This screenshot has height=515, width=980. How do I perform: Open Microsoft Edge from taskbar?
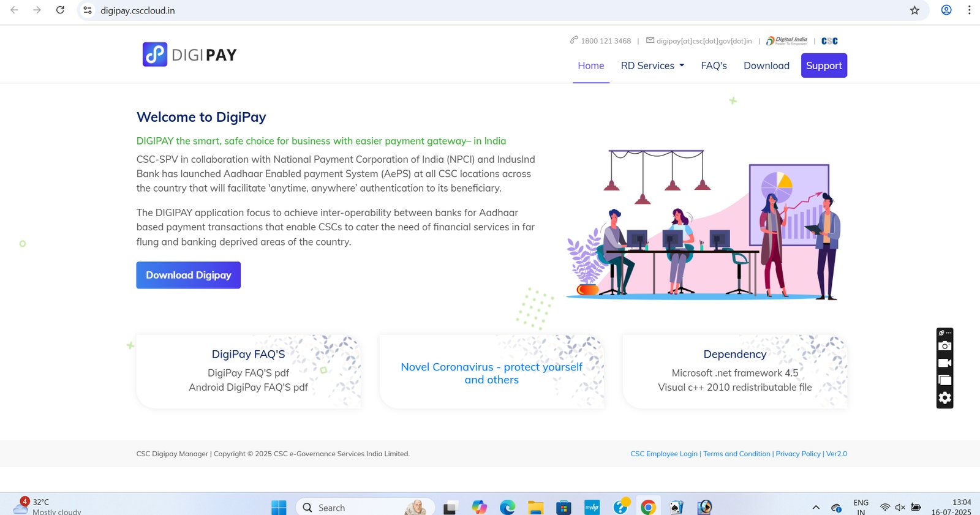[507, 507]
